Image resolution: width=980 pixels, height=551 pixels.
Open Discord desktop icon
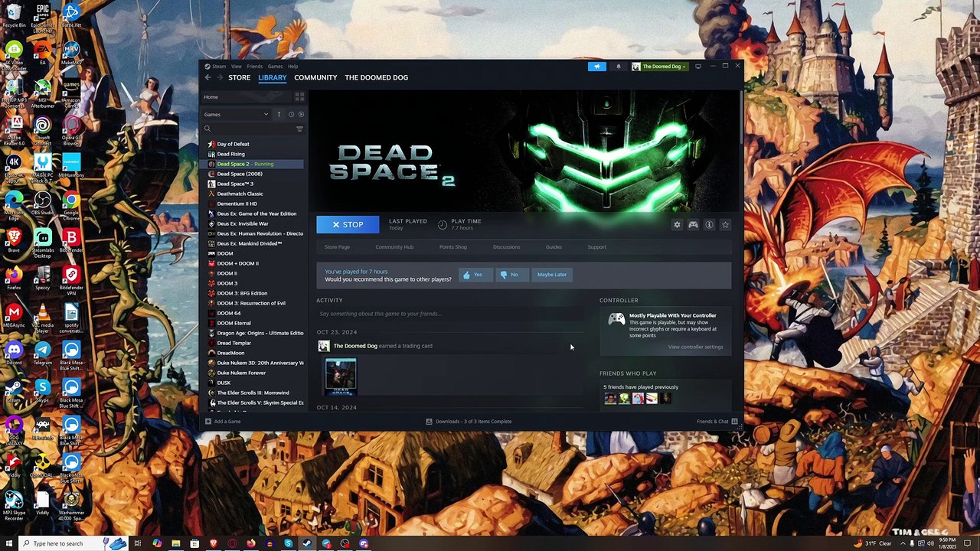pos(14,352)
